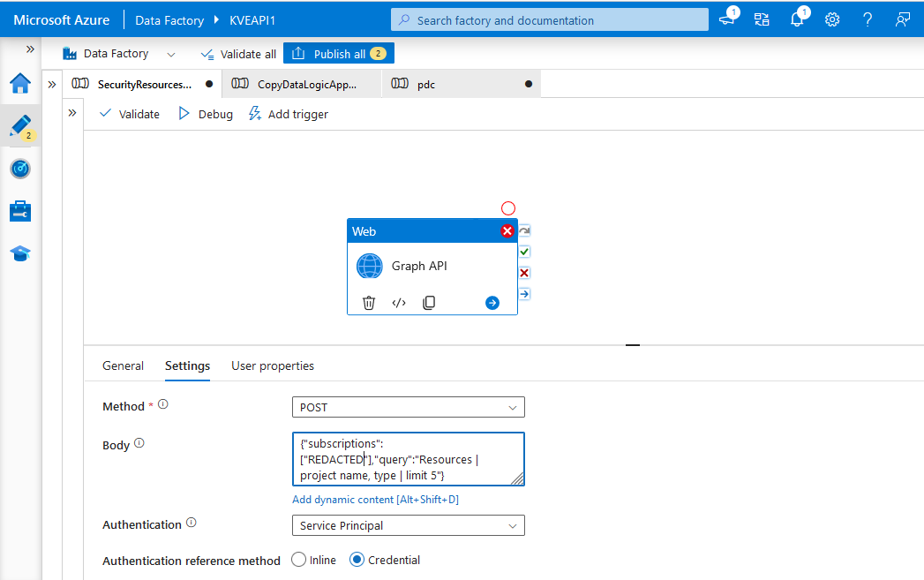Viewport: 924px width, 580px height.
Task: Toggle the red breakpoint circle
Action: (x=508, y=208)
